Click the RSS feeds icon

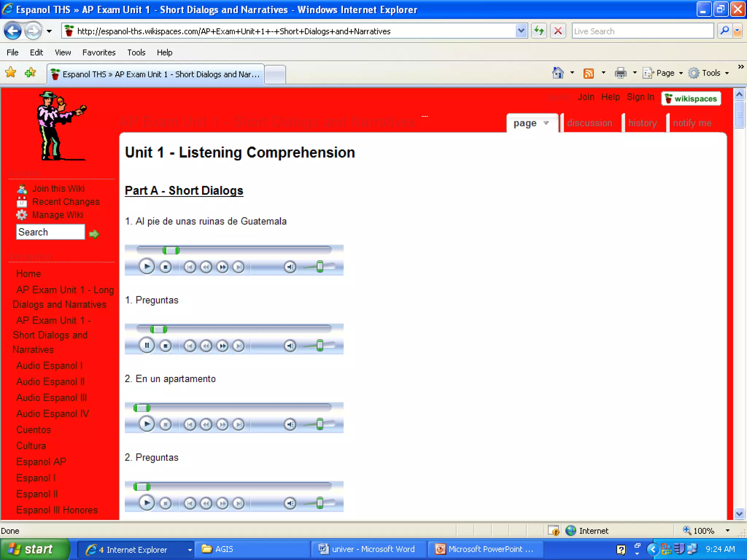click(x=588, y=73)
